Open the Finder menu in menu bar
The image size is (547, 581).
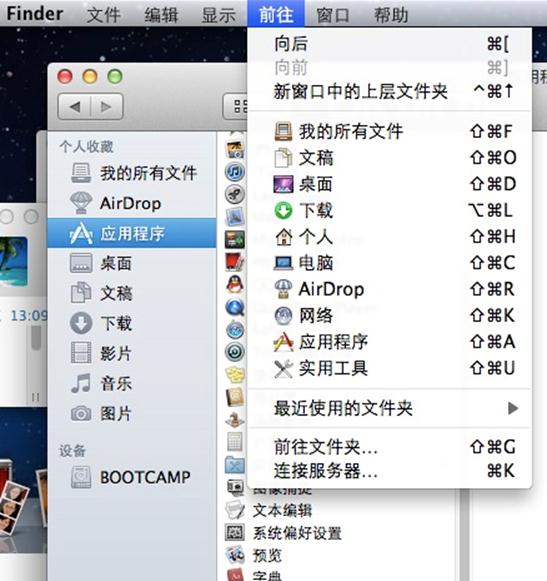click(35, 14)
